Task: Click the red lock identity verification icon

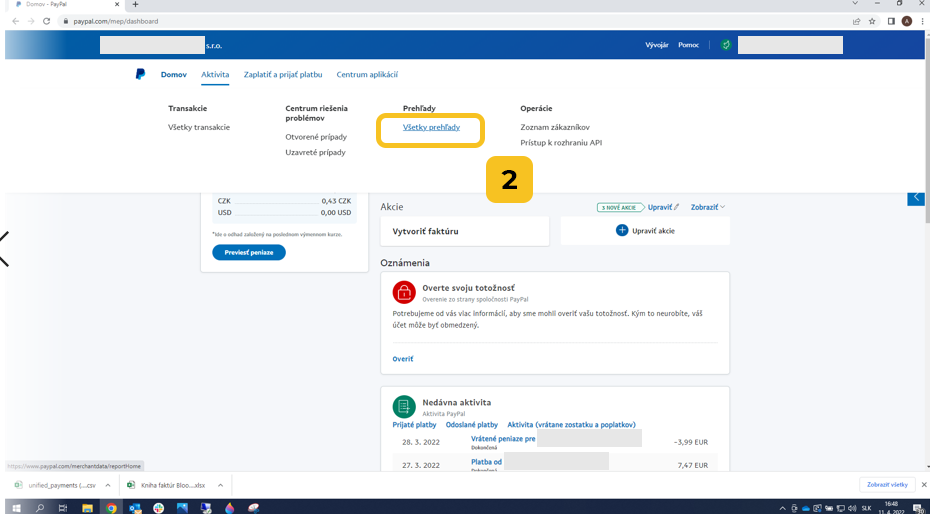Action: [404, 292]
